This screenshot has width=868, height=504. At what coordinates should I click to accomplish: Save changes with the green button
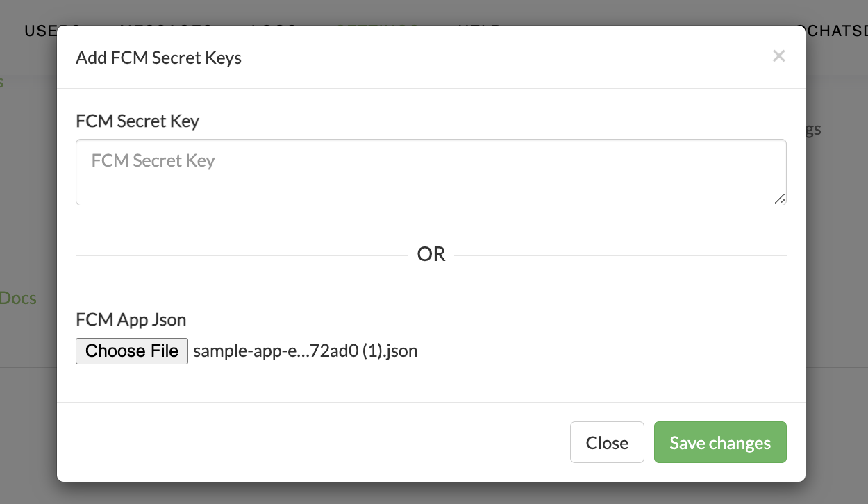click(x=720, y=442)
